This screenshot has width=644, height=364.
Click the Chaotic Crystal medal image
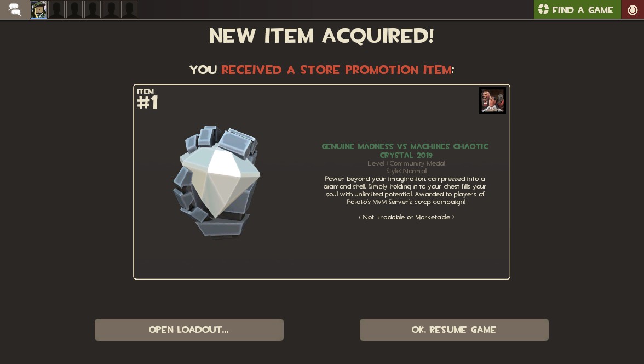pos(217,181)
